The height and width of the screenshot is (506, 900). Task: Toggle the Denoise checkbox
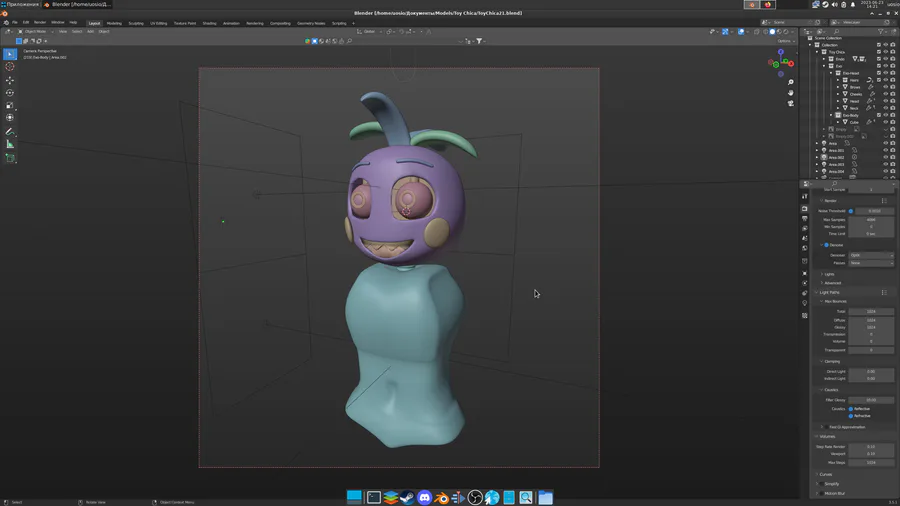(x=827, y=245)
